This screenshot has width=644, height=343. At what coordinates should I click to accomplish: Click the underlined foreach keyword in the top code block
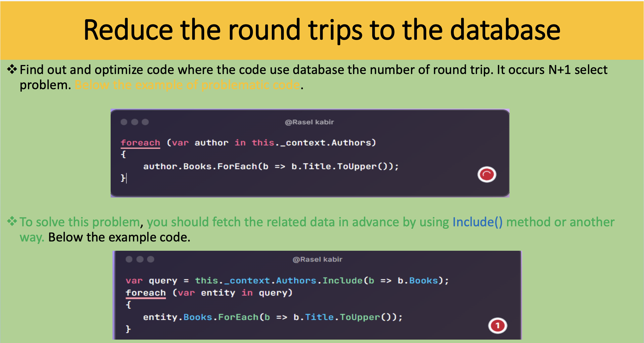[140, 143]
